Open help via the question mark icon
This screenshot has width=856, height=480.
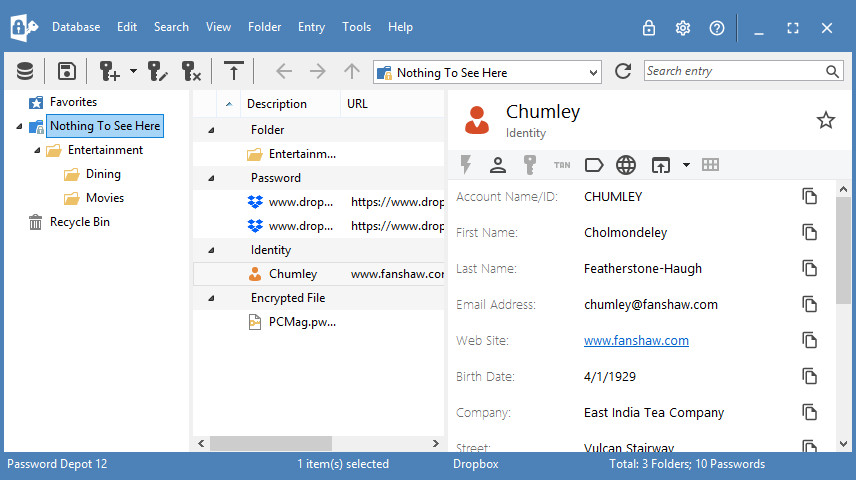717,28
